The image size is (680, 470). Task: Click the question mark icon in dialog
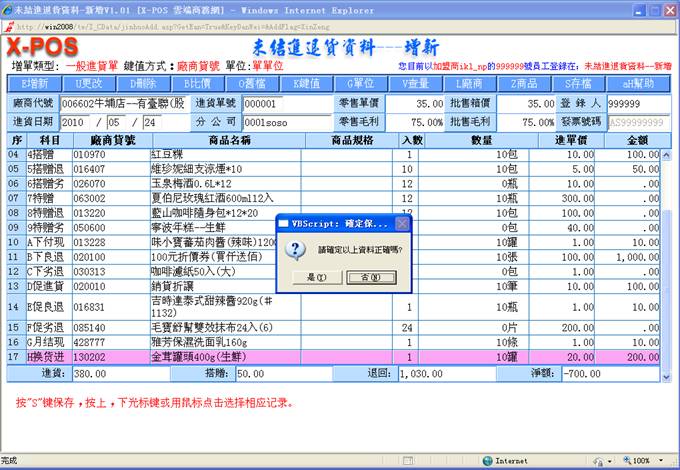pyautogui.click(x=296, y=250)
